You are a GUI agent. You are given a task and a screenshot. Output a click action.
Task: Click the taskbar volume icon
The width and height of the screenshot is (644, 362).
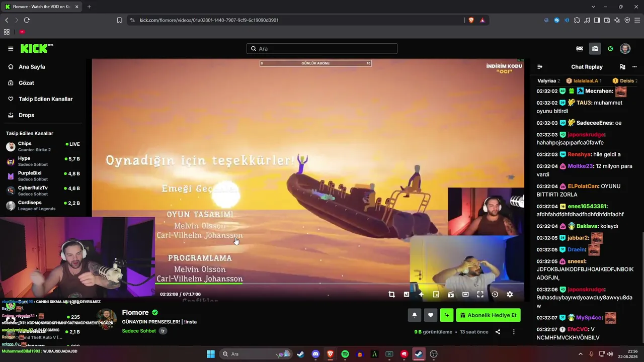[610, 354]
